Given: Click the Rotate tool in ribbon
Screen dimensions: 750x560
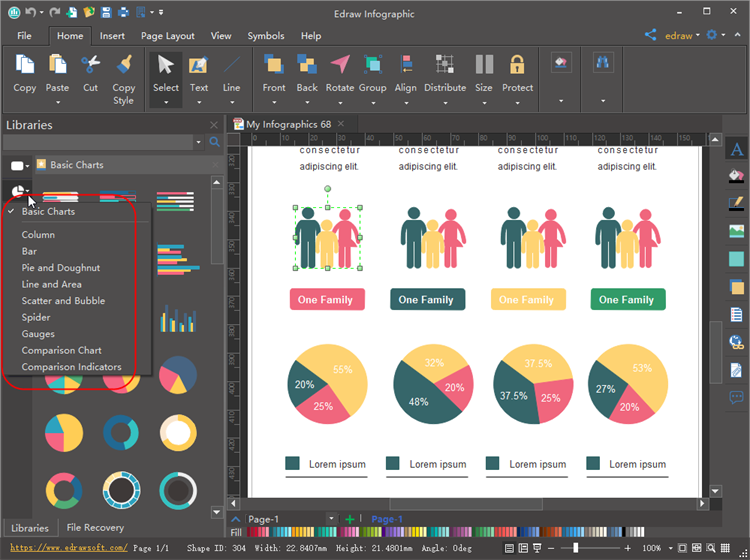Looking at the screenshot, I should click(340, 66).
